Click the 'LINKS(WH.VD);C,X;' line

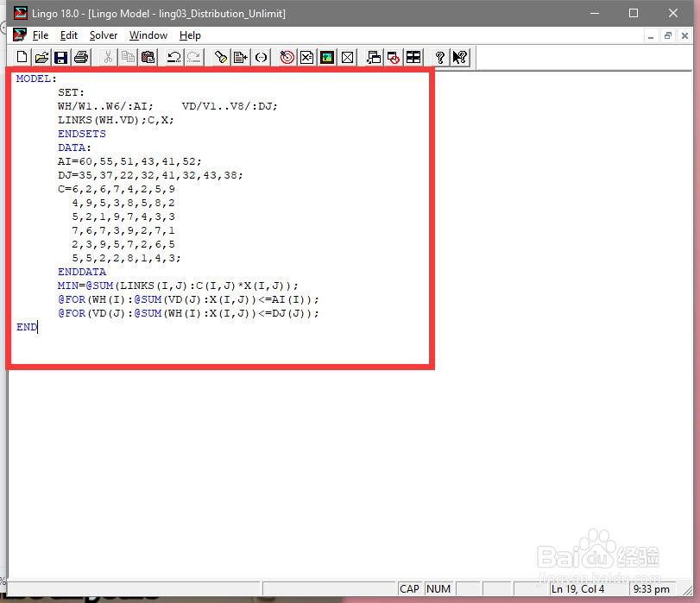click(116, 120)
